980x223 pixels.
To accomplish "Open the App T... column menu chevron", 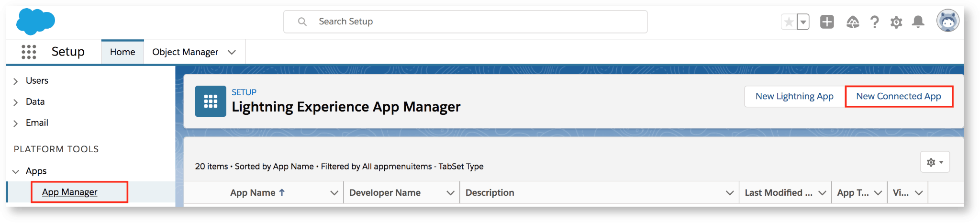I will pos(878,193).
